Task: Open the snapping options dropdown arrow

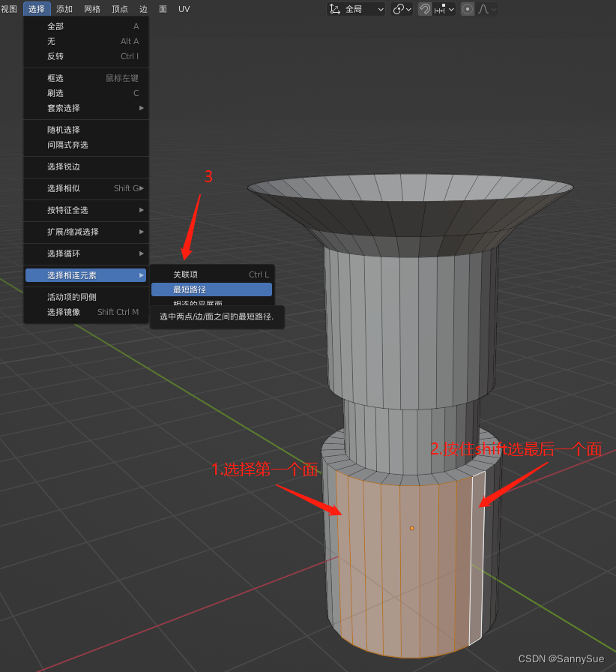Action: (452, 9)
